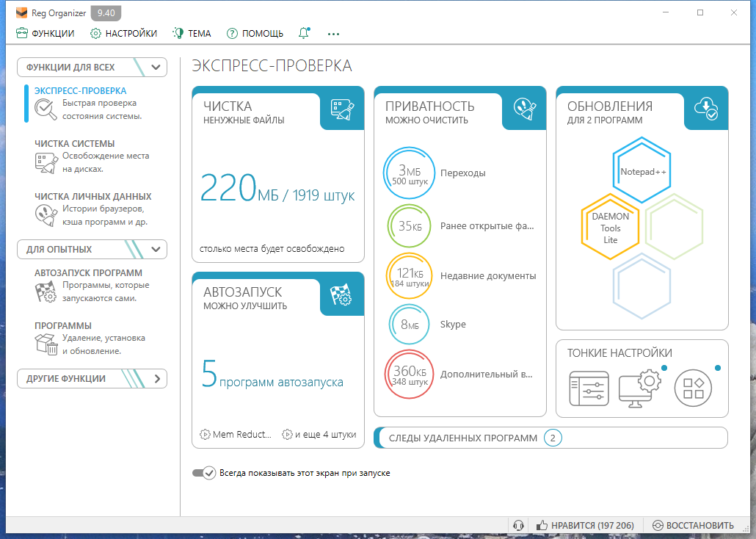Expand the ДРУГИЕ ФУНКЦИИ section

click(x=155, y=379)
